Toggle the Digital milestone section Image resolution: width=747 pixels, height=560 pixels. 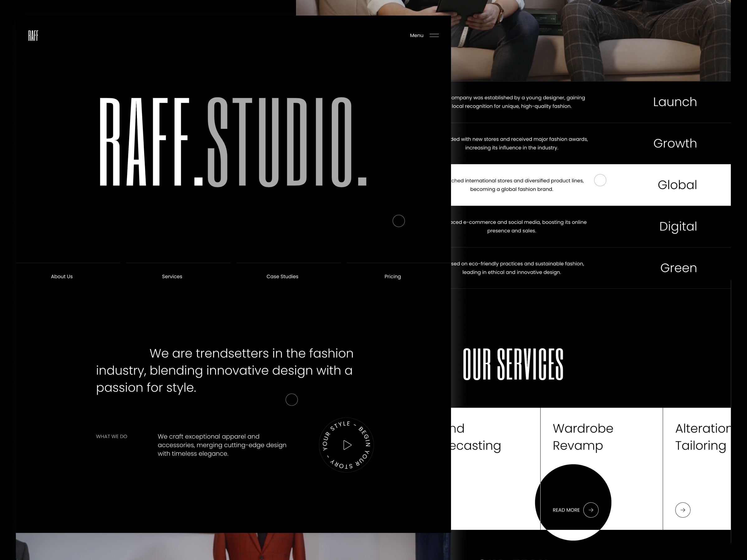[x=677, y=226]
